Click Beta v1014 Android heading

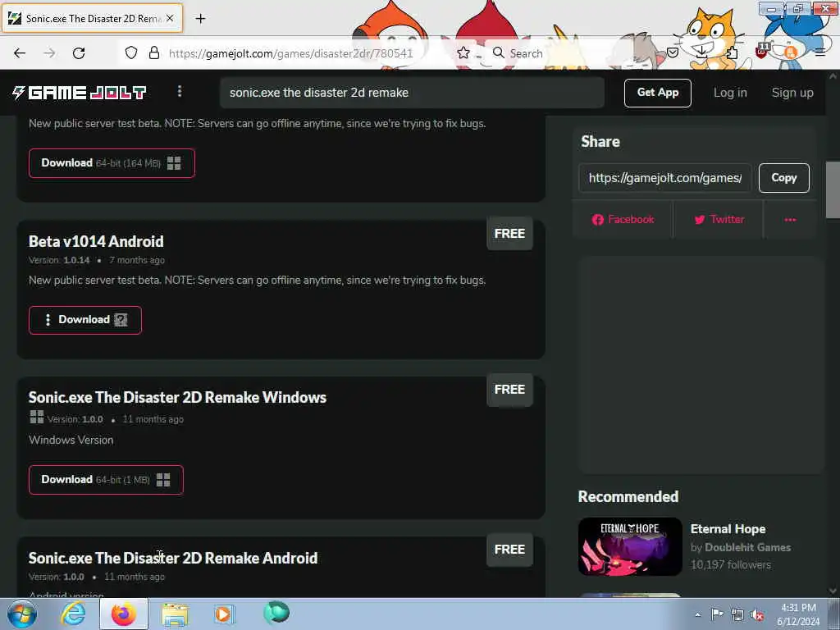(x=96, y=241)
